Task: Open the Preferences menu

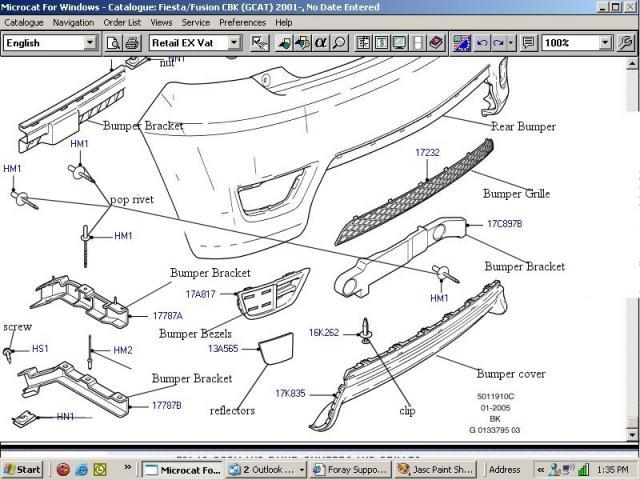Action: pyautogui.click(x=242, y=22)
